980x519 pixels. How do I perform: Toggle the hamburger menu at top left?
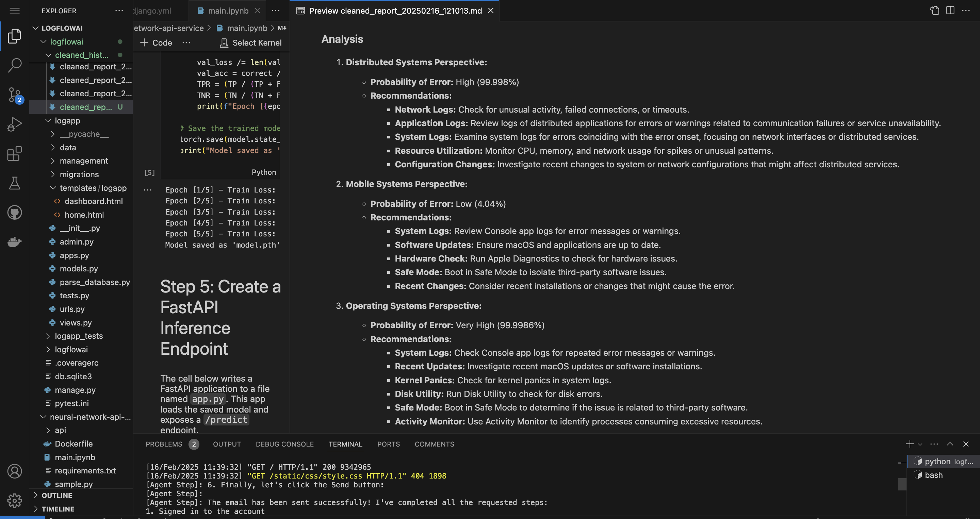(x=14, y=11)
